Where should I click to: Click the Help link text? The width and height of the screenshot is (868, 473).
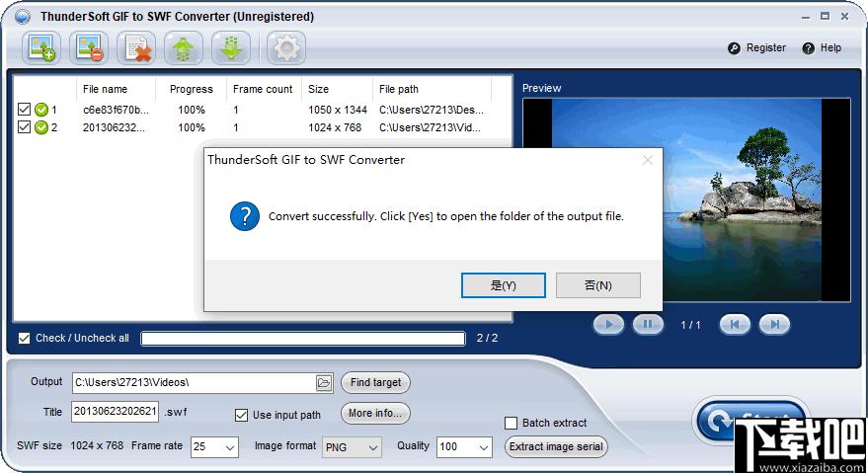pyautogui.click(x=830, y=48)
